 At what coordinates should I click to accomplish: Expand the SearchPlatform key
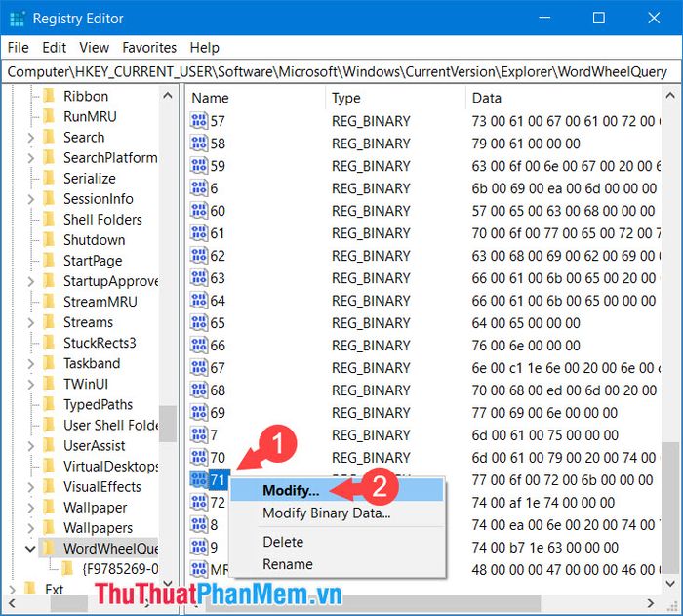[x=30, y=158]
